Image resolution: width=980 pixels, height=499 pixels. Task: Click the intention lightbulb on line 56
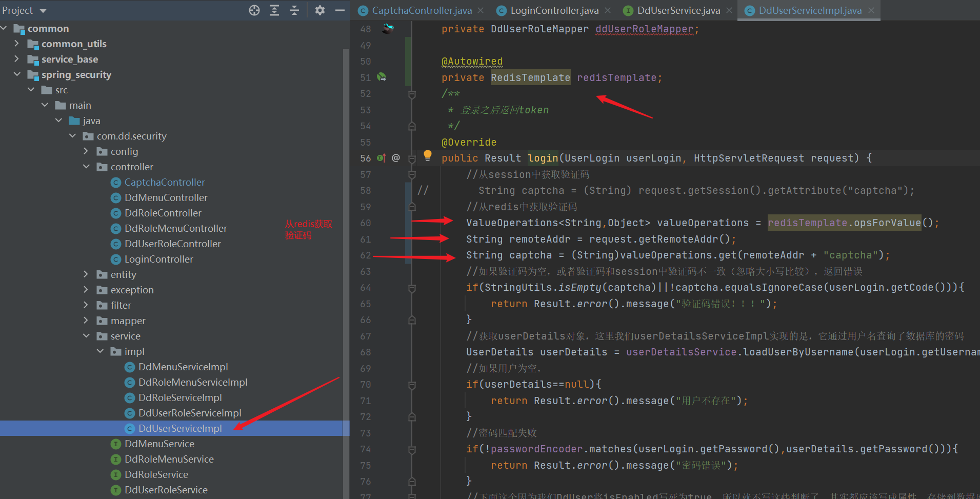[427, 155]
